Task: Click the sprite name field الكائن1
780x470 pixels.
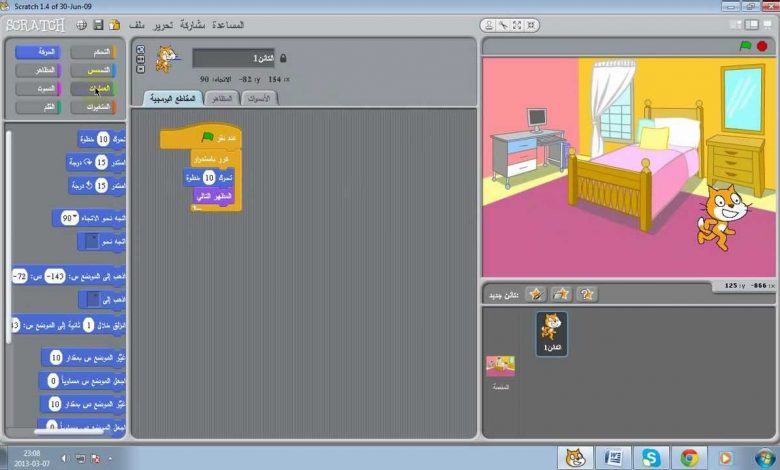Action: tap(233, 58)
